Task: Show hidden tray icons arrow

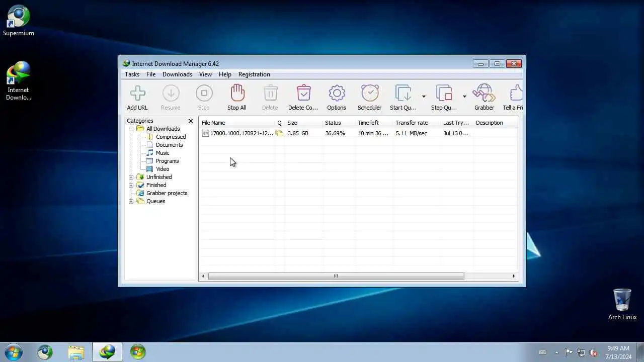Action: [556, 352]
